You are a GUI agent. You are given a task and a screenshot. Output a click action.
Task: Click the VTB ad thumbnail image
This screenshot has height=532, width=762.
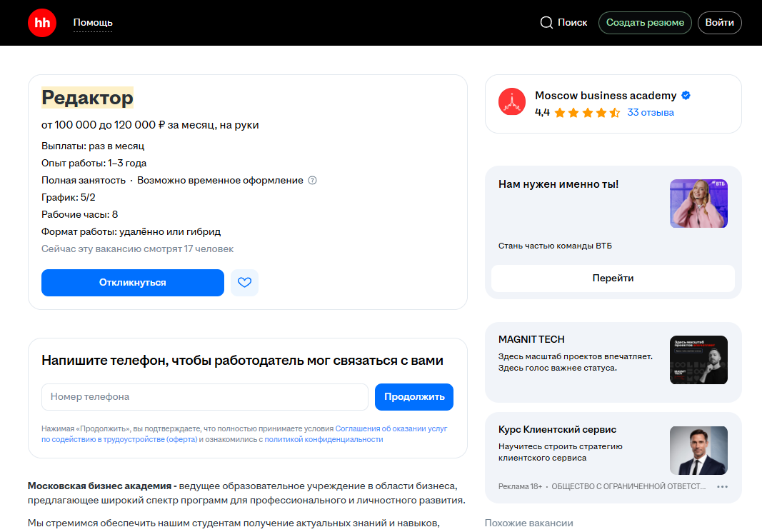click(x=698, y=204)
